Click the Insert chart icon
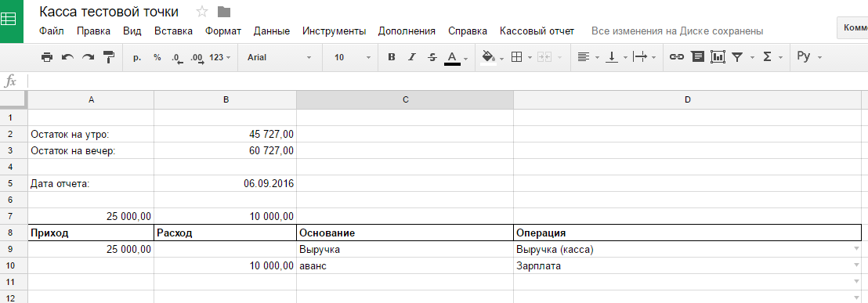 [x=718, y=57]
